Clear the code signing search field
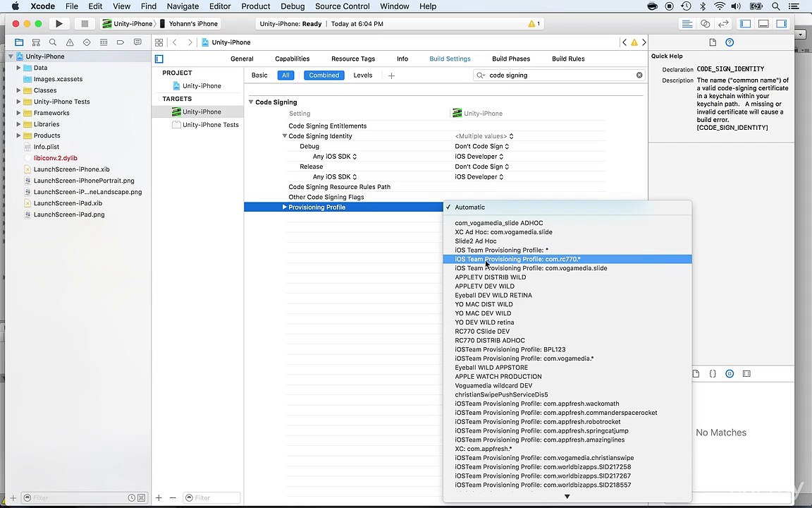This screenshot has height=508, width=812. point(639,75)
